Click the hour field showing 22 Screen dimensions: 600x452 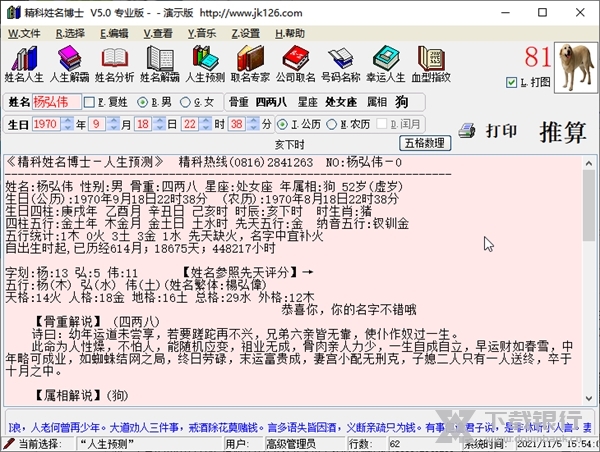pyautogui.click(x=191, y=124)
